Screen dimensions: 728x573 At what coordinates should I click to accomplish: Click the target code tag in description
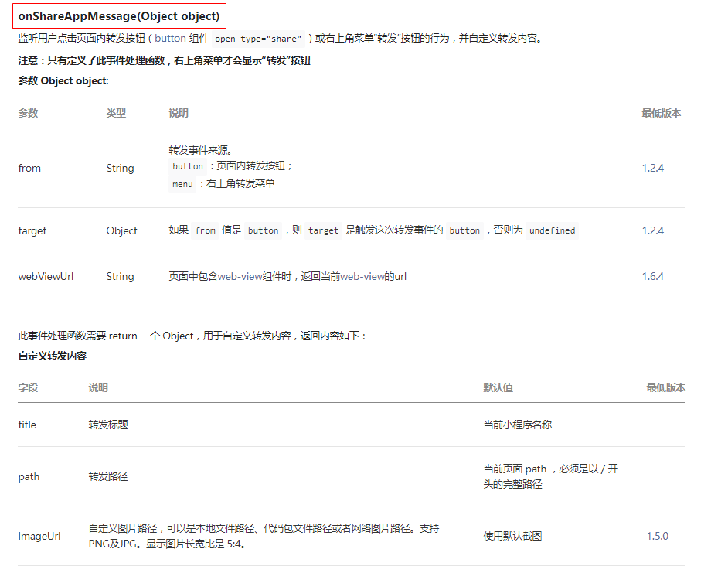tap(323, 230)
